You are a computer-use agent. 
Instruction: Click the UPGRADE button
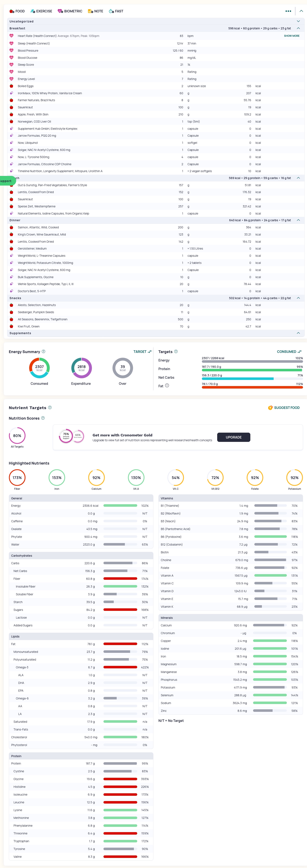pos(234,437)
